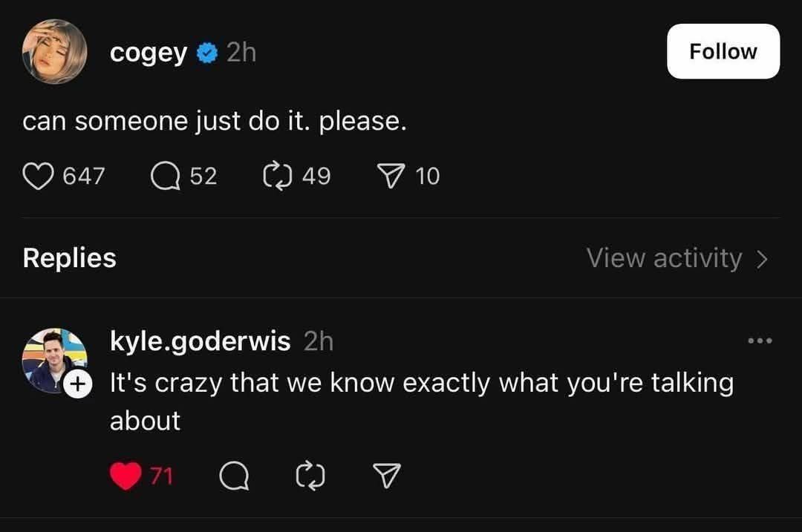Viewport: 802px width, 532px height.
Task: View the 647 likes count
Action: (83, 177)
